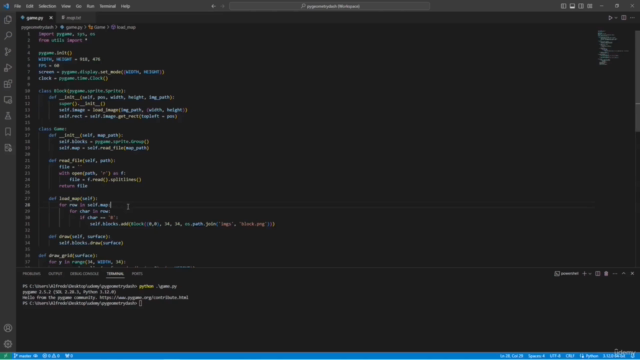Change CRLF line ending setting
640x360 pixels.
pos(570,356)
